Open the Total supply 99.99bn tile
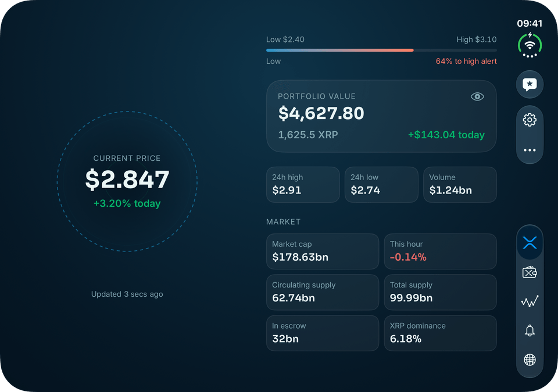The width and height of the screenshot is (558, 392). click(440, 292)
